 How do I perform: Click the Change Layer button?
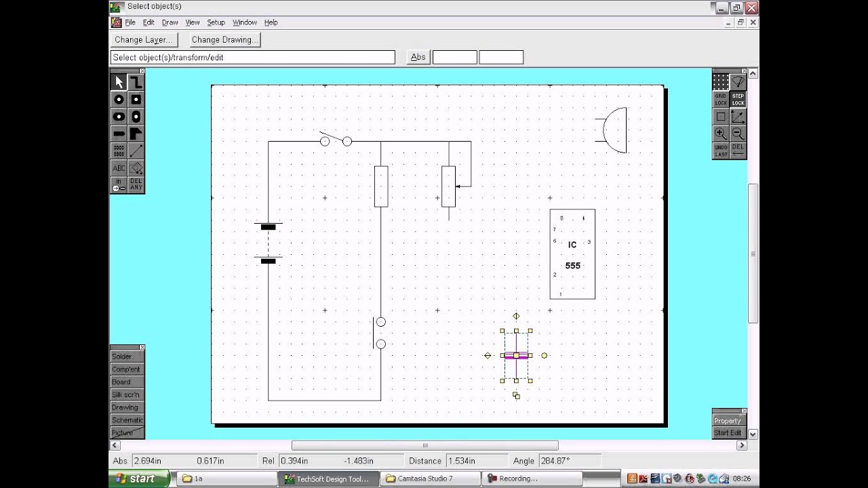144,40
